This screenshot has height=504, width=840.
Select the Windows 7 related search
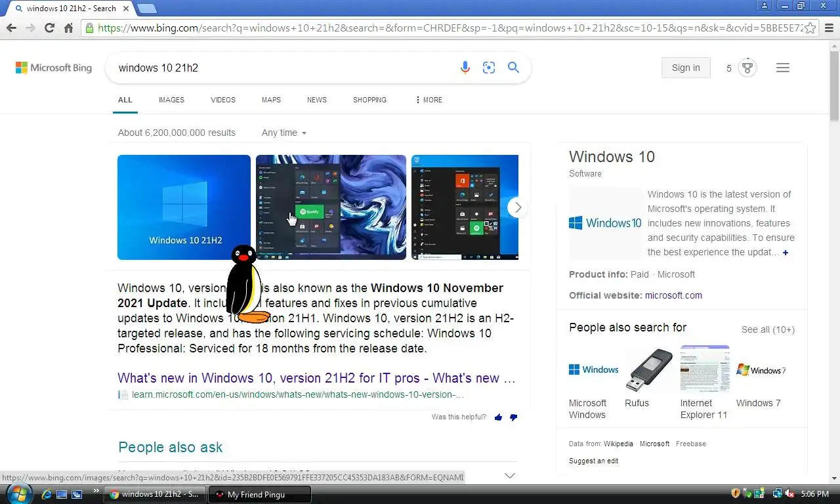pos(761,377)
